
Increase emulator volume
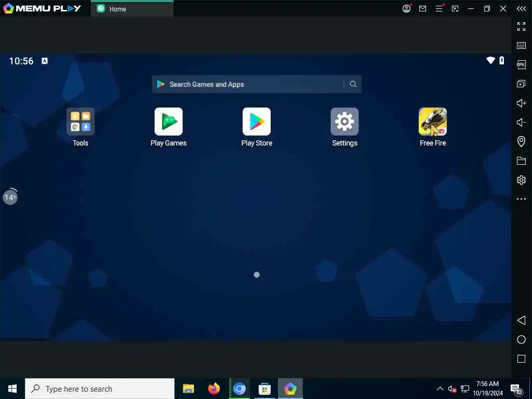tap(521, 103)
